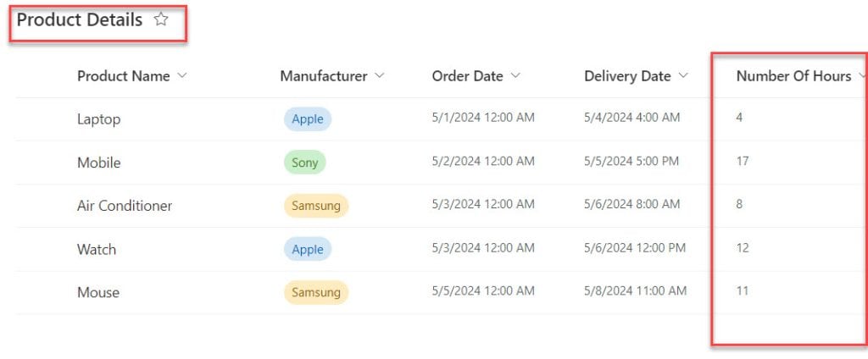The height and width of the screenshot is (359, 868).
Task: Open the Mobile product item
Action: pos(98,163)
